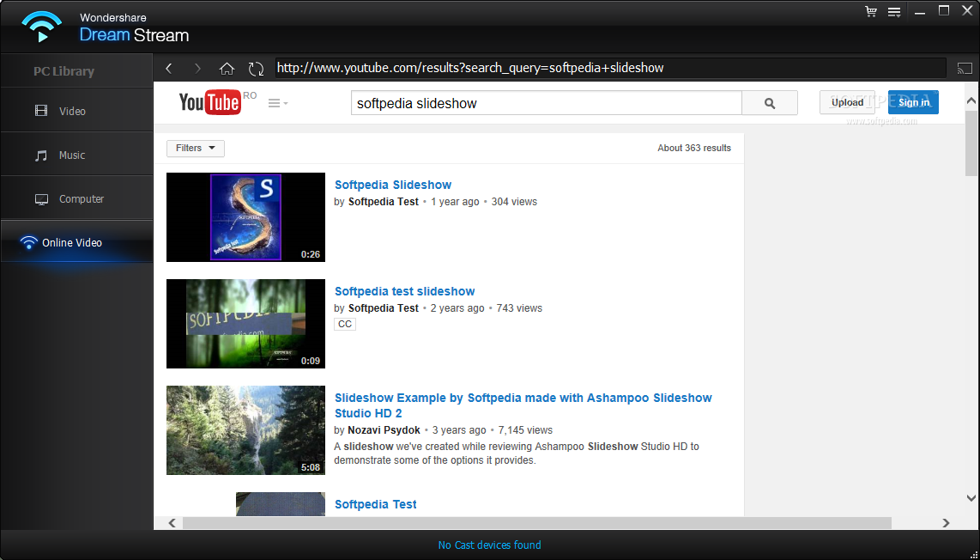Click the address bar URL field

pos(610,68)
